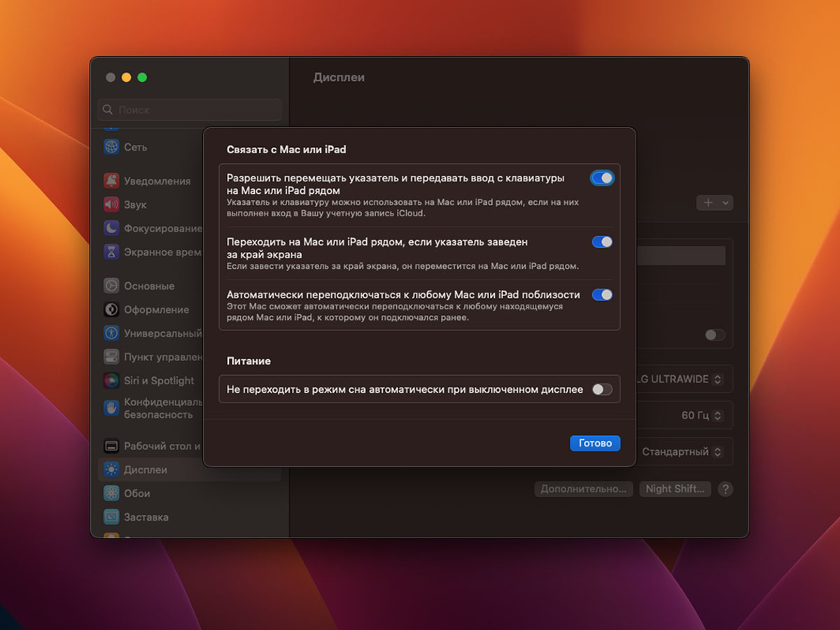Enable 'Не переходить в режим сна' switch
This screenshot has height=630, width=840.
click(602, 389)
